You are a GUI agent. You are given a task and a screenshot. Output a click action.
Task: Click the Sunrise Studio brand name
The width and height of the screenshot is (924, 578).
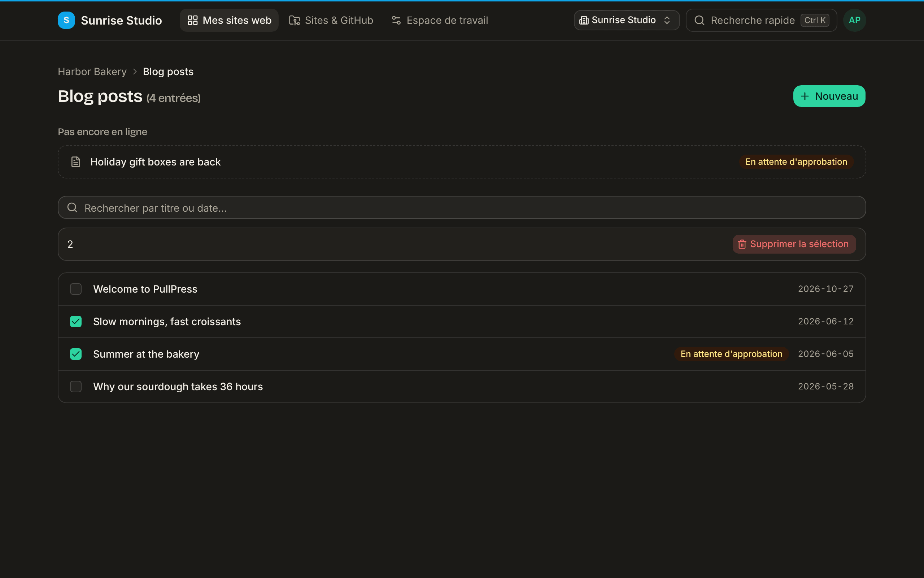click(x=121, y=20)
